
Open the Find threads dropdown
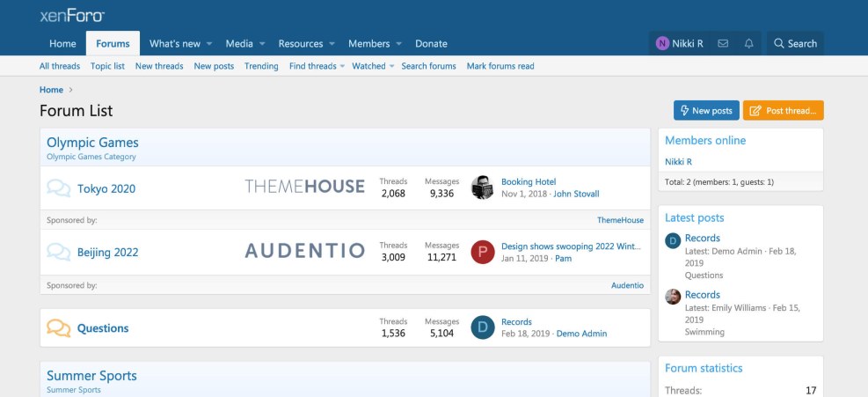point(317,66)
